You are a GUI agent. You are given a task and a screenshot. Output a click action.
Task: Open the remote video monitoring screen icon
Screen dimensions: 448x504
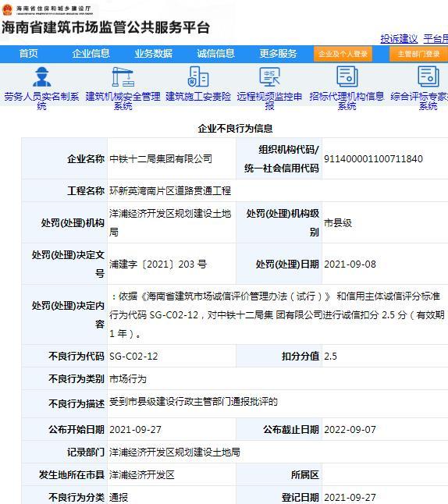pyautogui.click(x=269, y=76)
